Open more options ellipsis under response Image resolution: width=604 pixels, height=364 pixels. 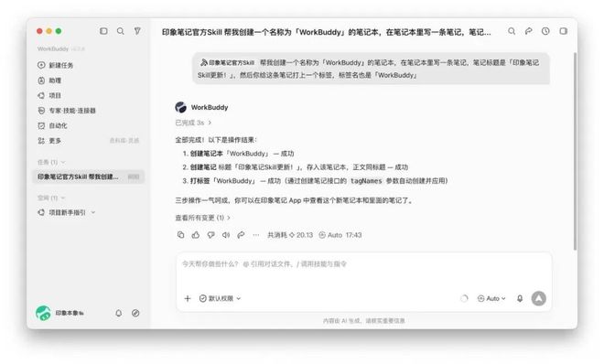click(x=255, y=235)
